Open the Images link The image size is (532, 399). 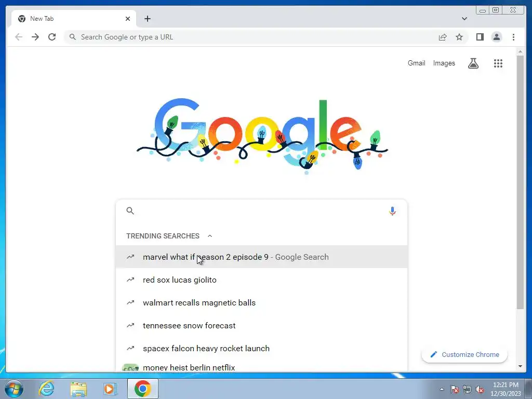(x=444, y=63)
